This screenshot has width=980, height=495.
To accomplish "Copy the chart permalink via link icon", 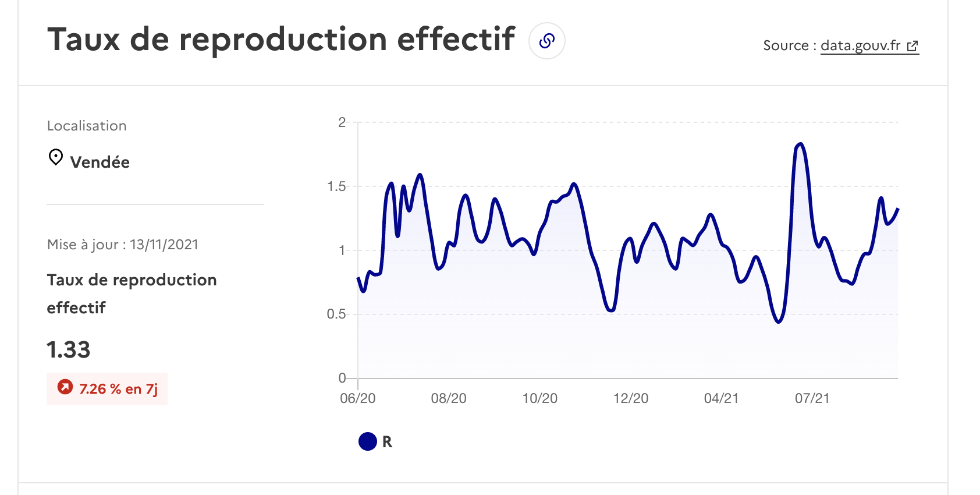I will tap(546, 41).
